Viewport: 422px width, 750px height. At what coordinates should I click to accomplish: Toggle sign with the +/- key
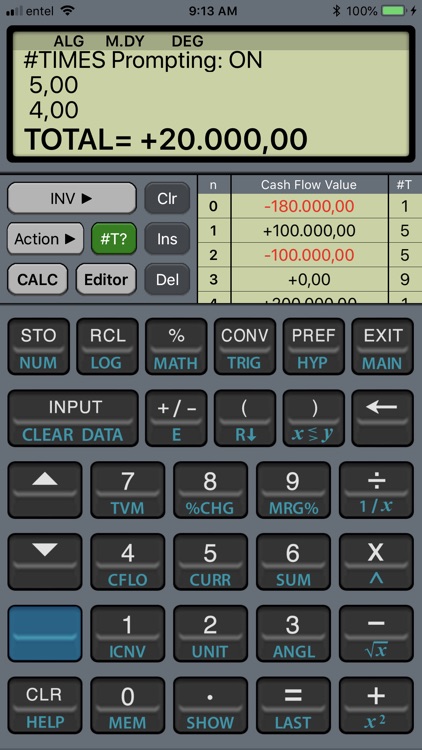point(176,418)
